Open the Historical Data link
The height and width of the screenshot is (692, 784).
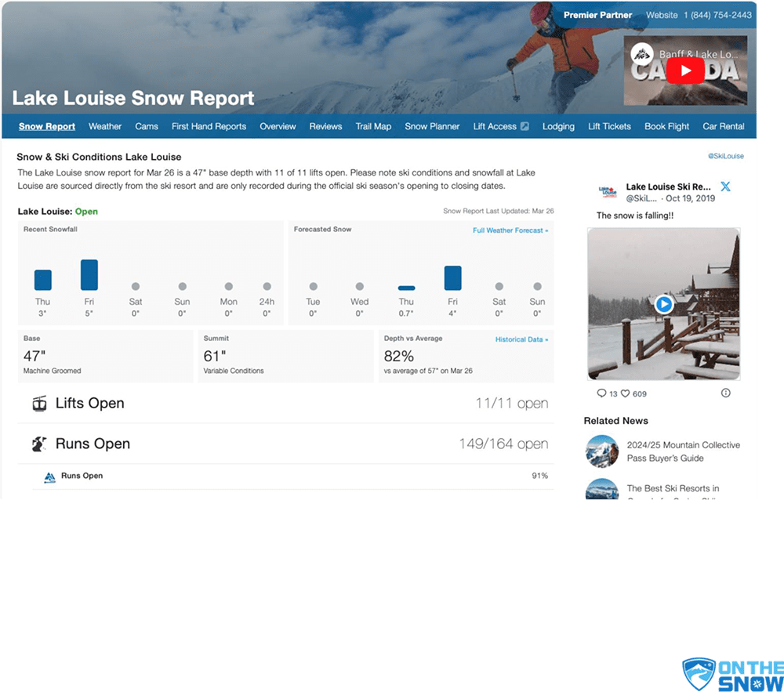(521, 339)
